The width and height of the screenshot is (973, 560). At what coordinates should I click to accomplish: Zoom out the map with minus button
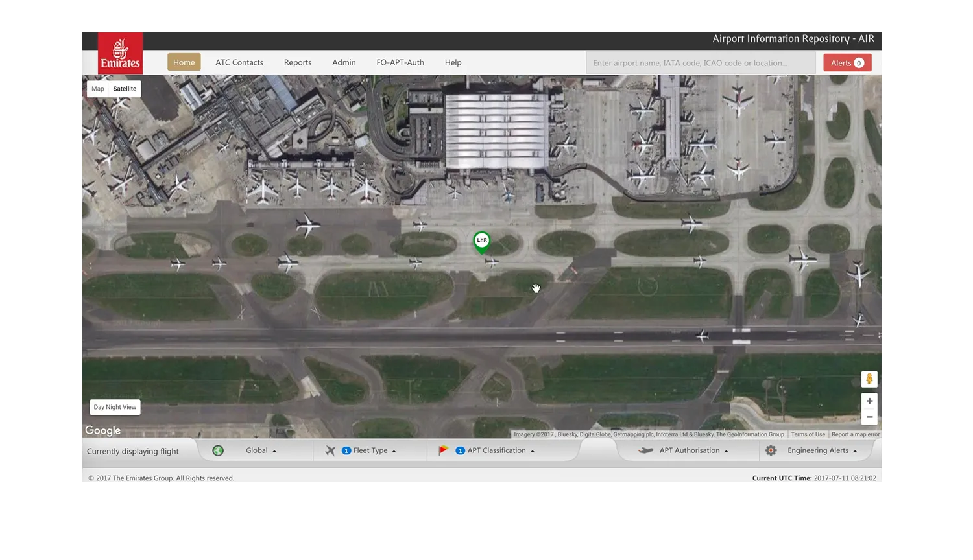[869, 417]
